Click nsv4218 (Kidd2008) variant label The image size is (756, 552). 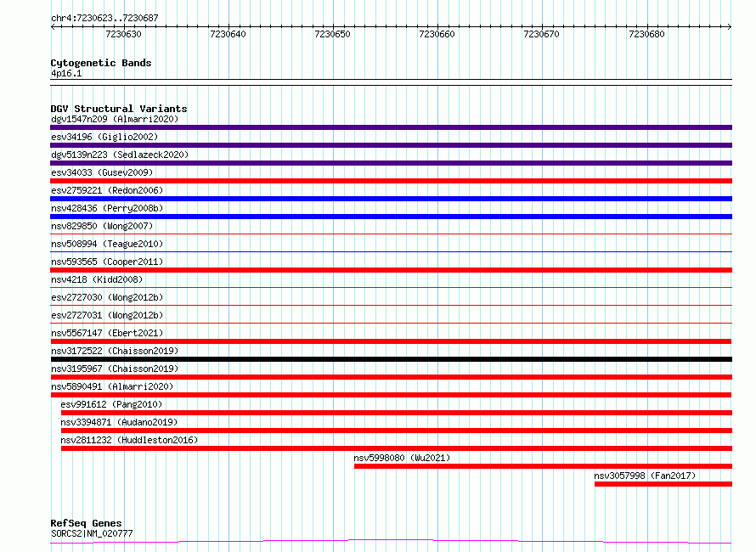(97, 279)
